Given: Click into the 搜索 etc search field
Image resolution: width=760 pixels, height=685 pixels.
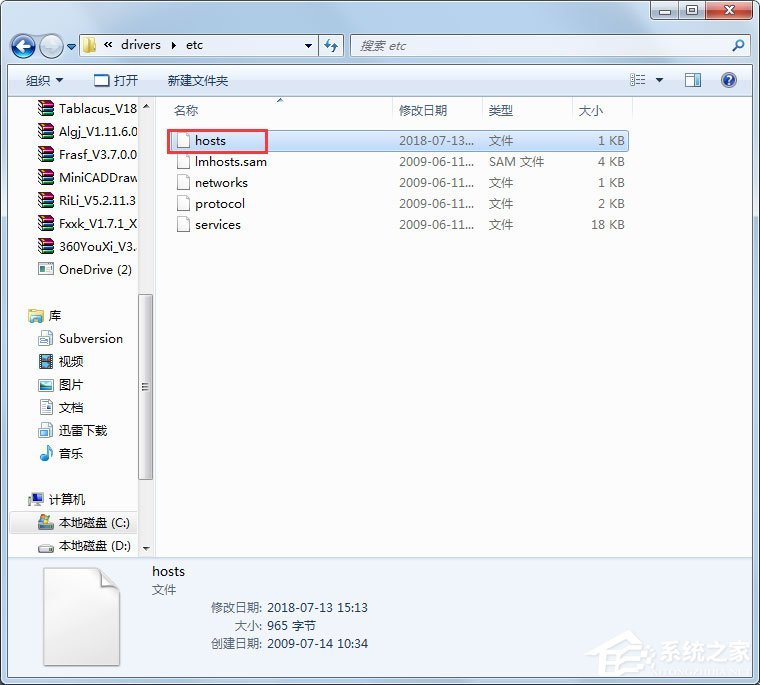Looking at the screenshot, I should pyautogui.click(x=540, y=46).
